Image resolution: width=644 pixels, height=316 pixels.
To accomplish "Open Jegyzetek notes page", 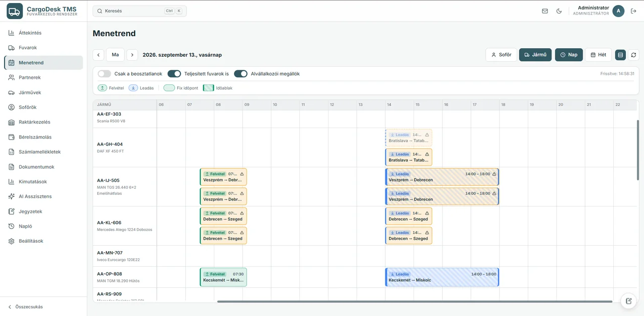I will coord(43,212).
